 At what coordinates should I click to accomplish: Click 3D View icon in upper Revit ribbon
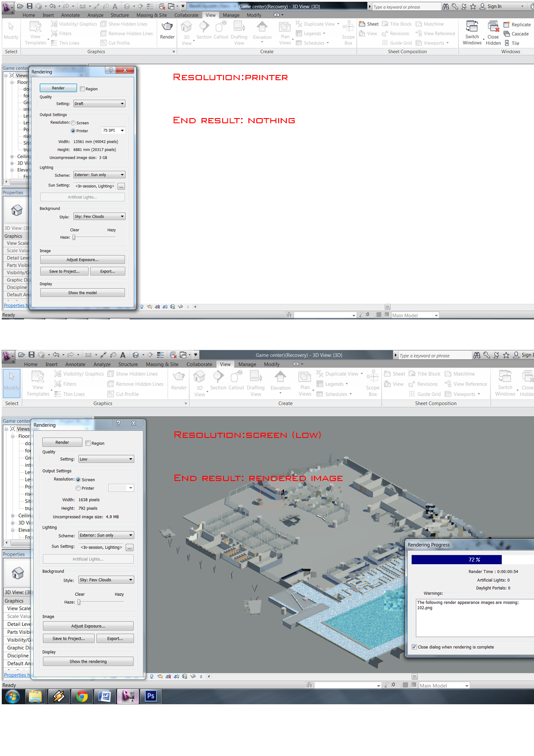(186, 28)
